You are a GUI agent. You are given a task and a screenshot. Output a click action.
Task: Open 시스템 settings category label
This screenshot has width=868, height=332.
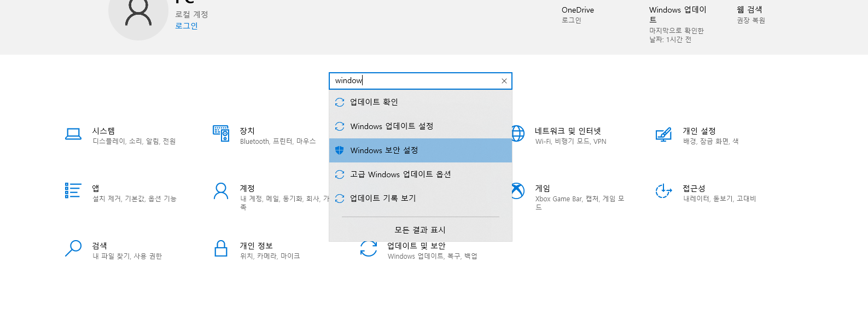click(x=103, y=131)
